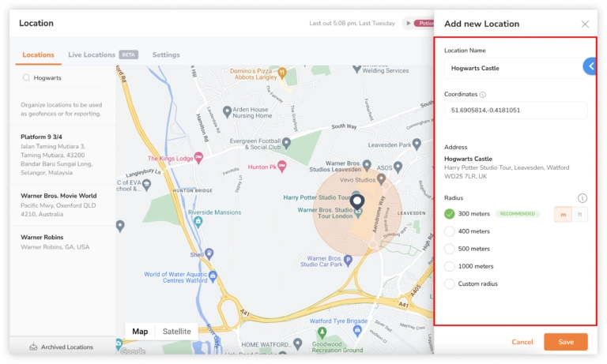Open the Coordinates info icon

(483, 95)
